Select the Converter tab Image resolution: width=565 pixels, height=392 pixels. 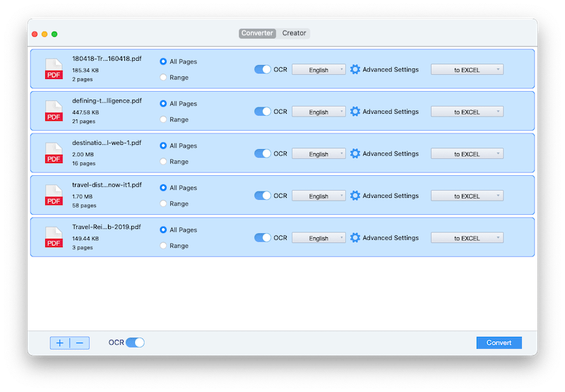point(257,33)
